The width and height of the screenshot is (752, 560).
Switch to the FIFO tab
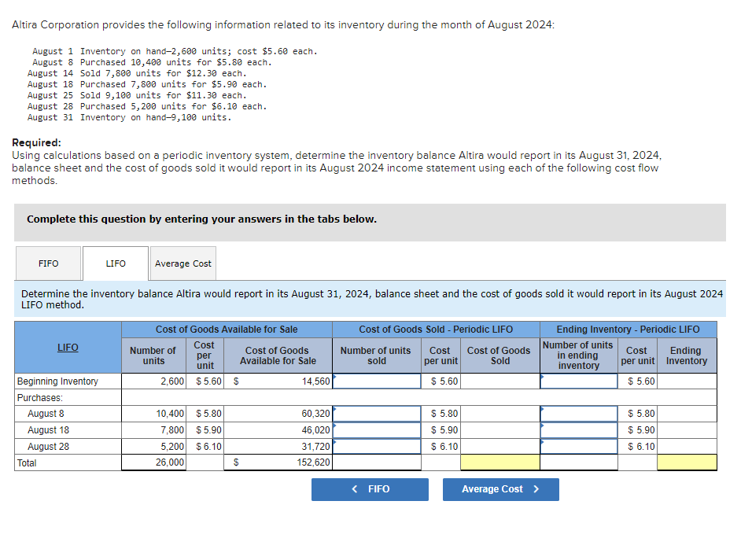pyautogui.click(x=49, y=263)
